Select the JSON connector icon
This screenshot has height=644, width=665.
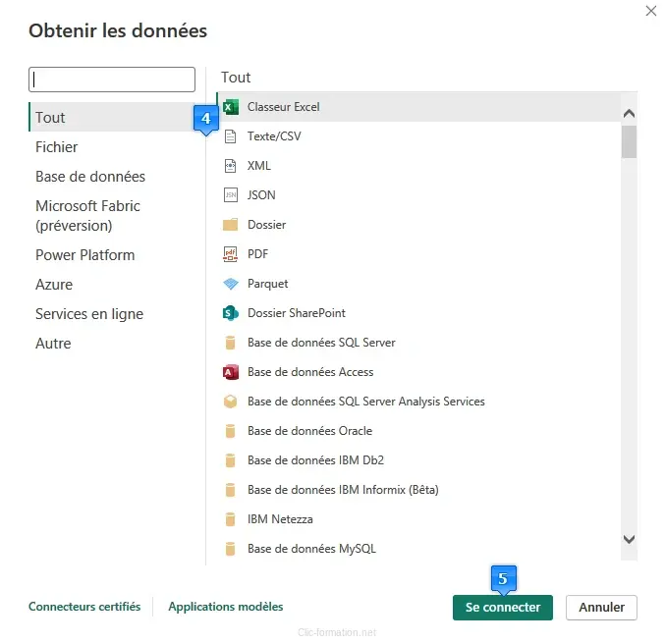click(x=231, y=195)
